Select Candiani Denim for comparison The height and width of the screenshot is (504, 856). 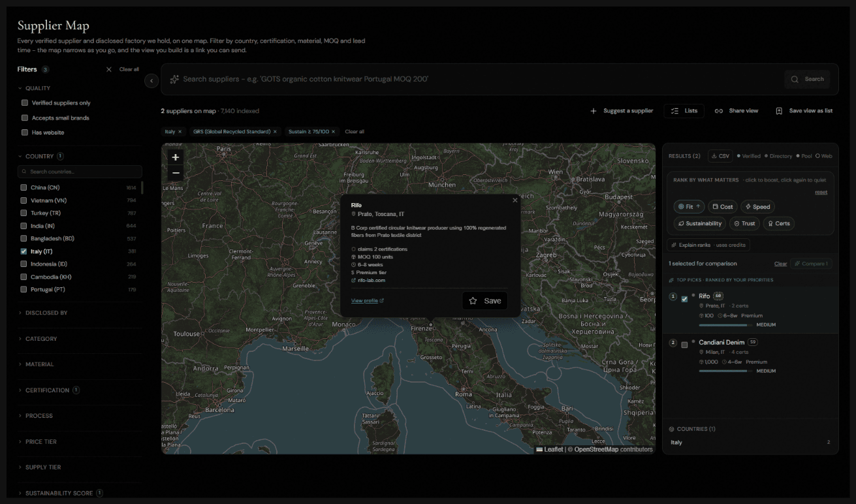click(x=684, y=345)
